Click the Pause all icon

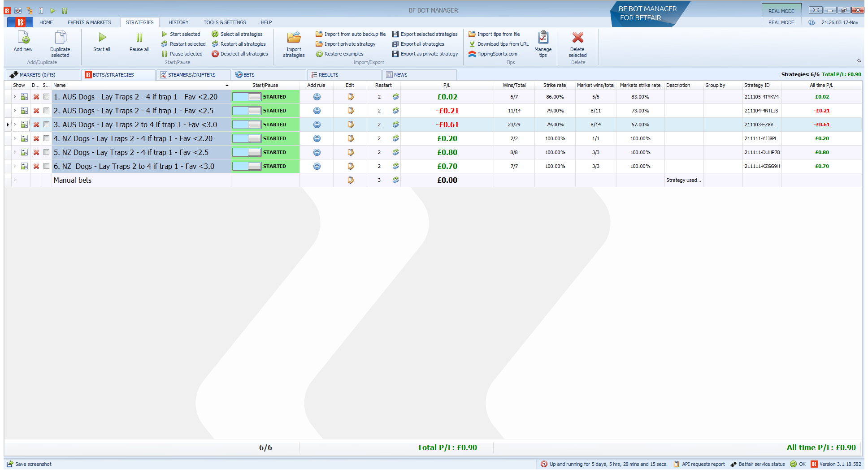139,38
